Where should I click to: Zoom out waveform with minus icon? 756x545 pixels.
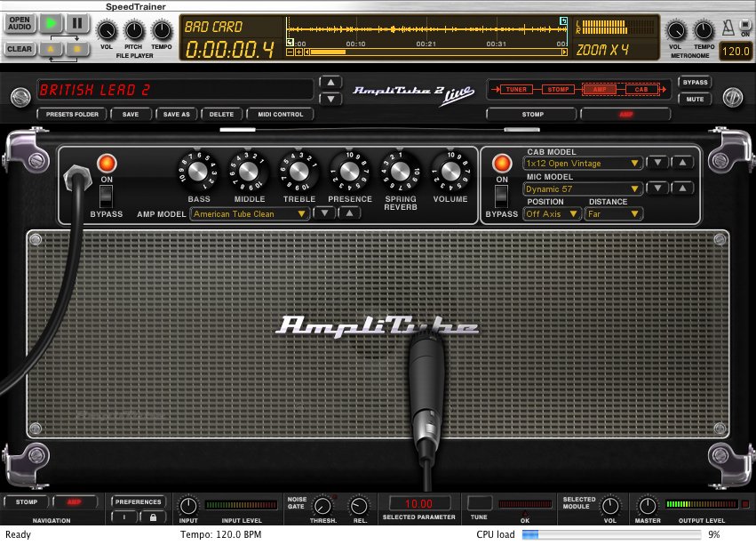(x=290, y=52)
